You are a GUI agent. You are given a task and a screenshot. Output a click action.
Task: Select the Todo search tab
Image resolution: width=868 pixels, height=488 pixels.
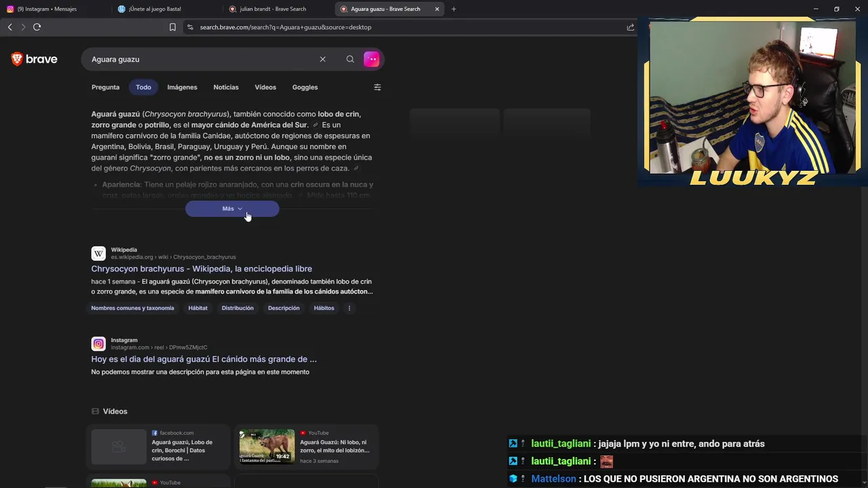(143, 87)
